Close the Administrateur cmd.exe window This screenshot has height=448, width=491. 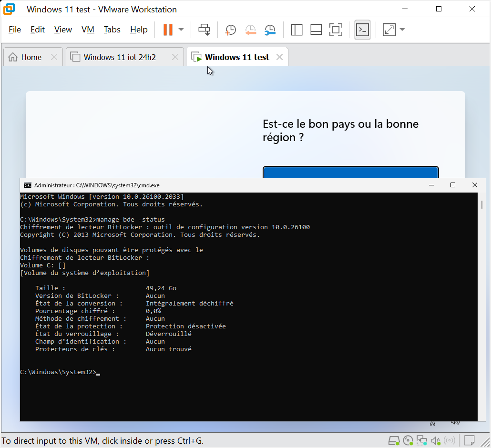point(475,185)
